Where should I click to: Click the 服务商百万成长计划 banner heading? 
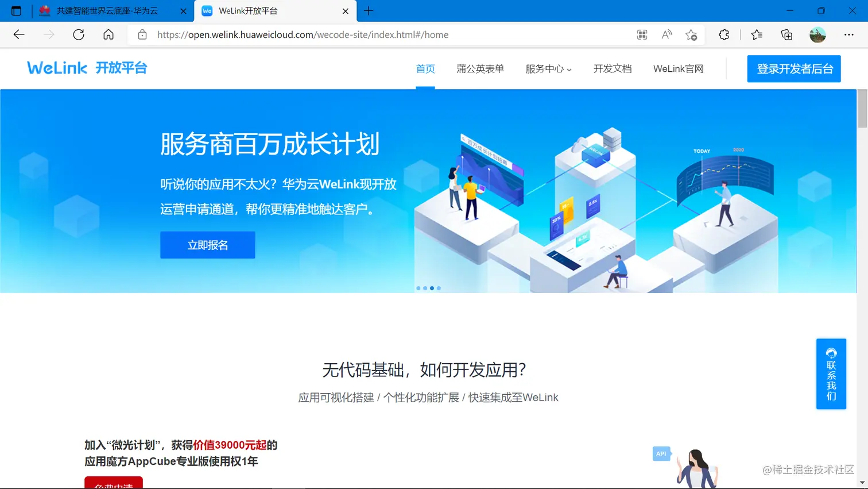pos(270,144)
